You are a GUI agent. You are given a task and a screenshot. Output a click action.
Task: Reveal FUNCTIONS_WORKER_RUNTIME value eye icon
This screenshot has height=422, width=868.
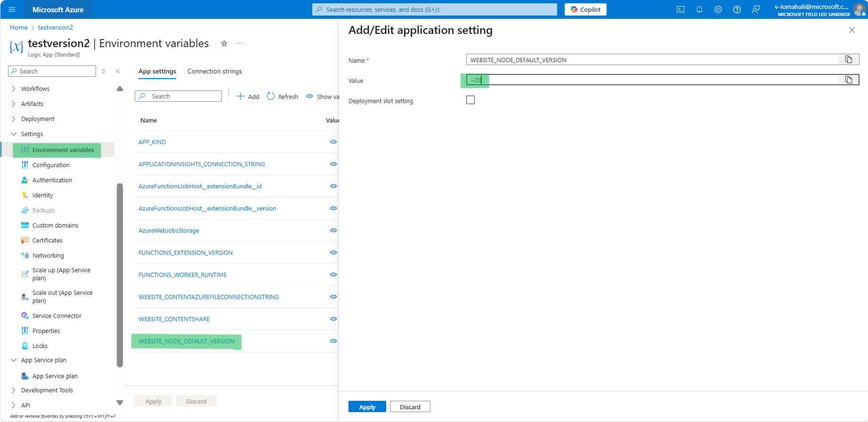333,275
